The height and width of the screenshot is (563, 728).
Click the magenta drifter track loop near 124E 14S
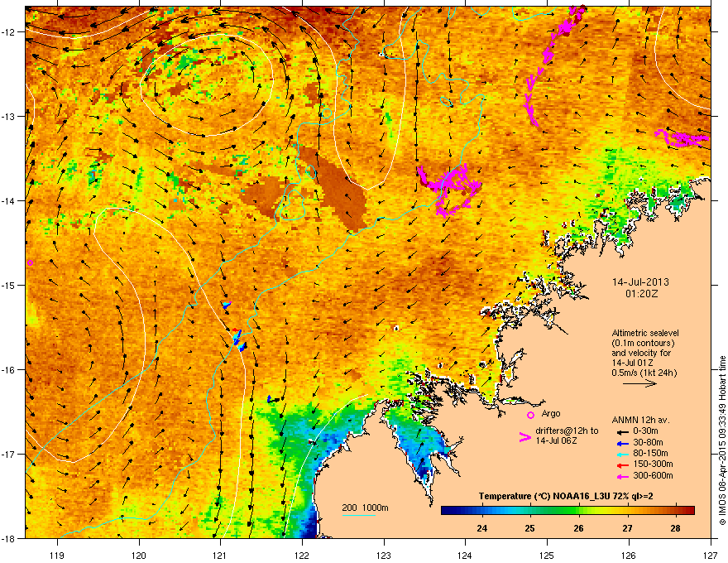point(448,190)
